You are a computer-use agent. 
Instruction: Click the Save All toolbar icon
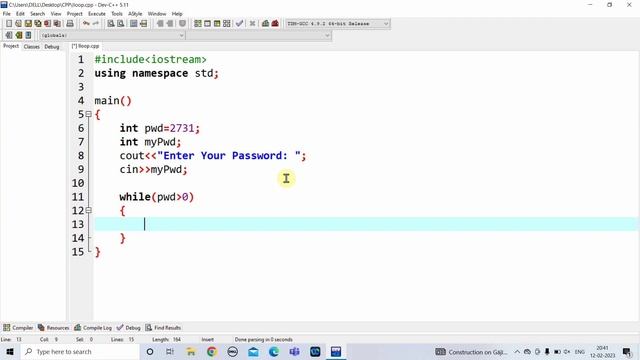tap(38, 24)
